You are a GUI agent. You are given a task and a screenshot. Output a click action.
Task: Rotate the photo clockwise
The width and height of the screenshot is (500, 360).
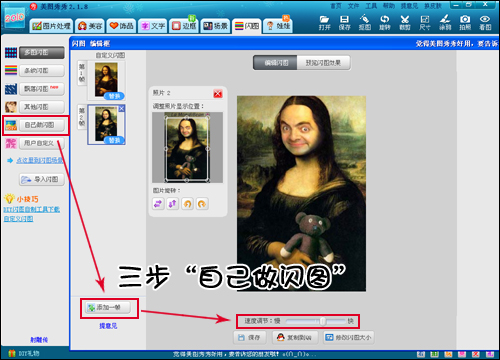[202, 203]
